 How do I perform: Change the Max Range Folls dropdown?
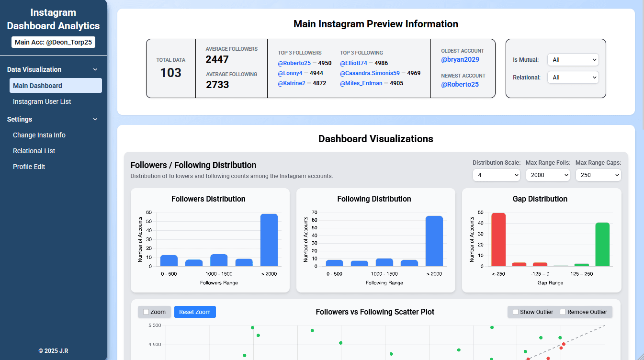pyautogui.click(x=548, y=175)
